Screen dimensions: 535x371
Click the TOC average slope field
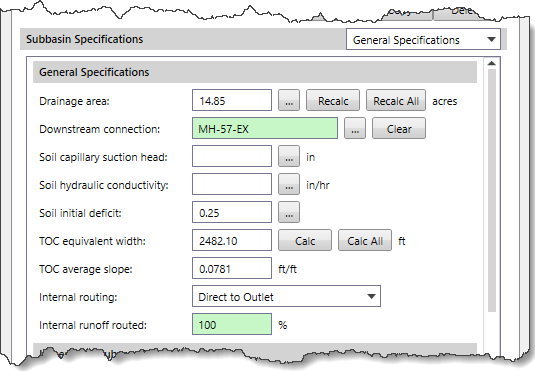pos(232,269)
